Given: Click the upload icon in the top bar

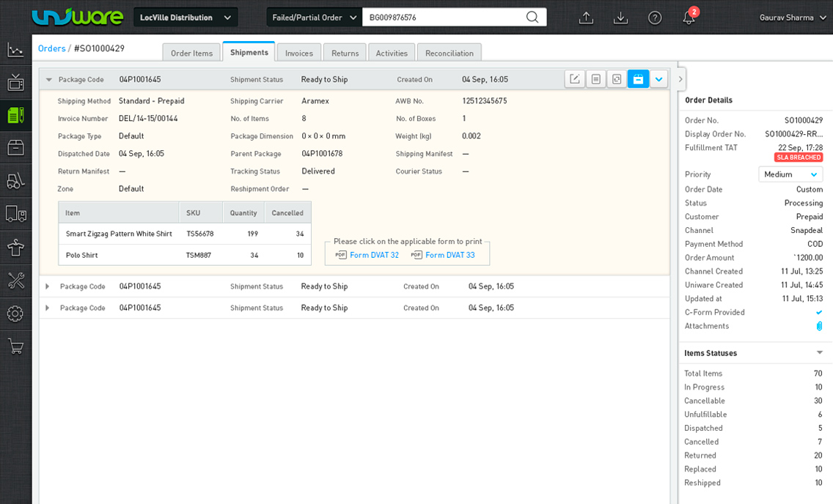Looking at the screenshot, I should tap(586, 18).
